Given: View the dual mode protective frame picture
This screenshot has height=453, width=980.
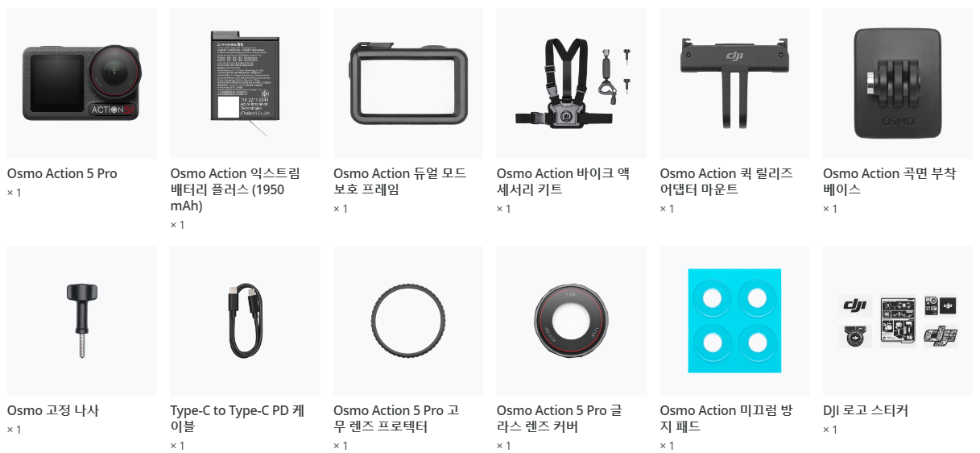Looking at the screenshot, I should (x=408, y=84).
